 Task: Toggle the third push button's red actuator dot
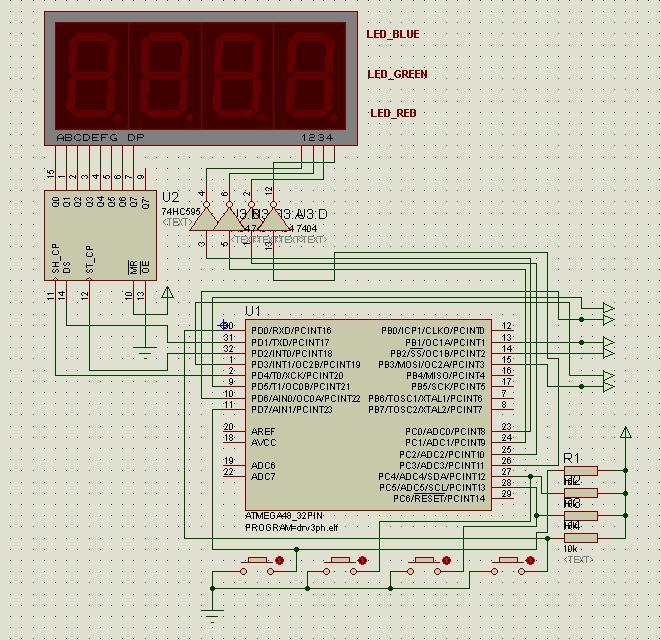point(446,560)
